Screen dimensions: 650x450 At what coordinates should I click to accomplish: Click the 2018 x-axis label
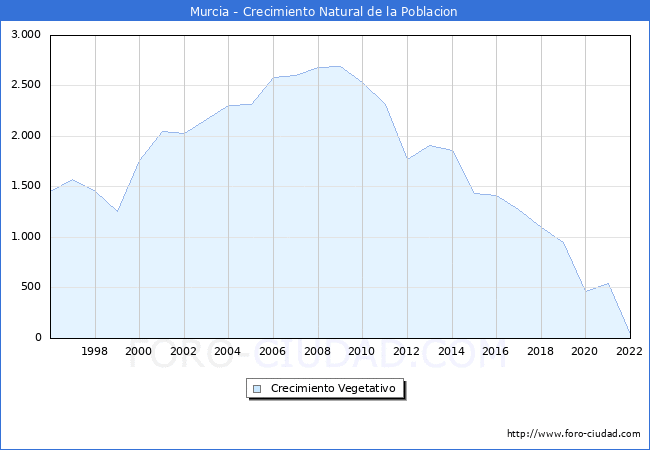click(x=540, y=351)
